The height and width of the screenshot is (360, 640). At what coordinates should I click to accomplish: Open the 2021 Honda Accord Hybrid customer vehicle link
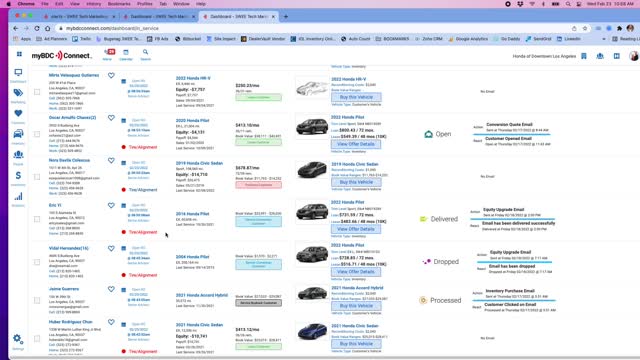(202, 295)
